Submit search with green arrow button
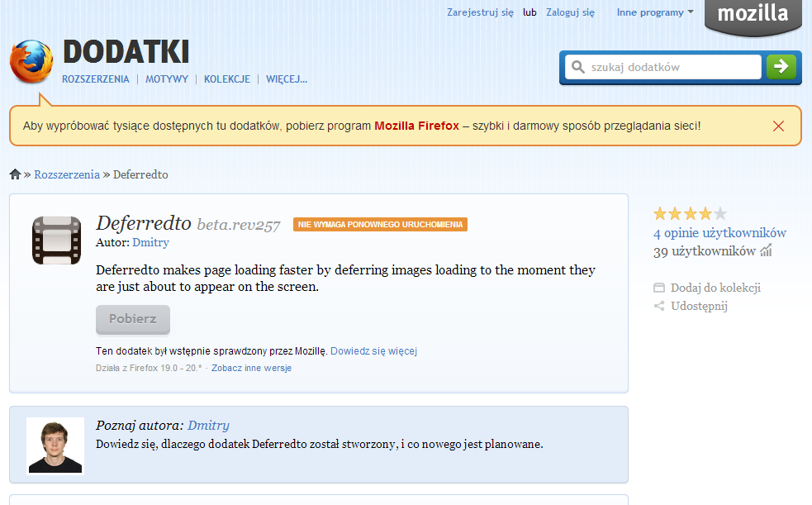 point(781,67)
